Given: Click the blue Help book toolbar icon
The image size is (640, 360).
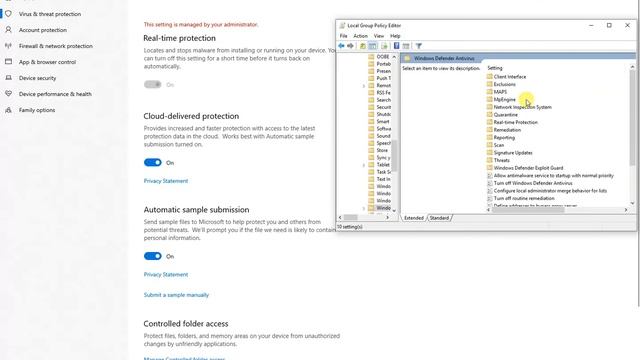Looking at the screenshot, I should (396, 46).
